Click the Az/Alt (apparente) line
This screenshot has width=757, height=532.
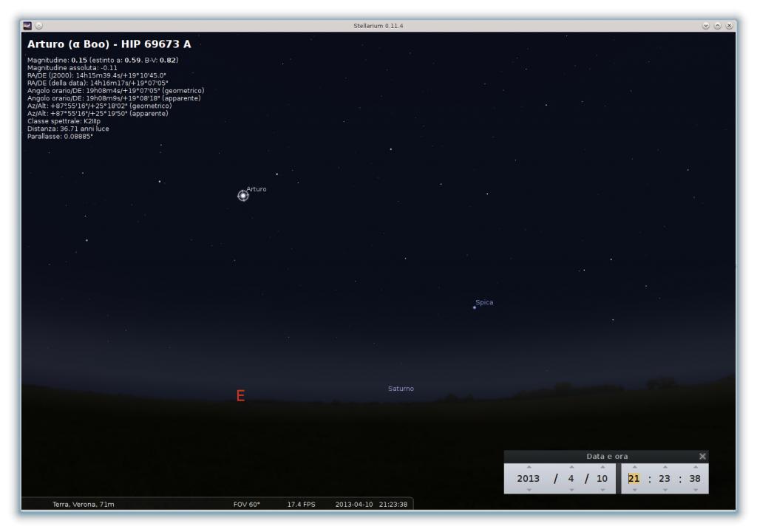point(98,114)
